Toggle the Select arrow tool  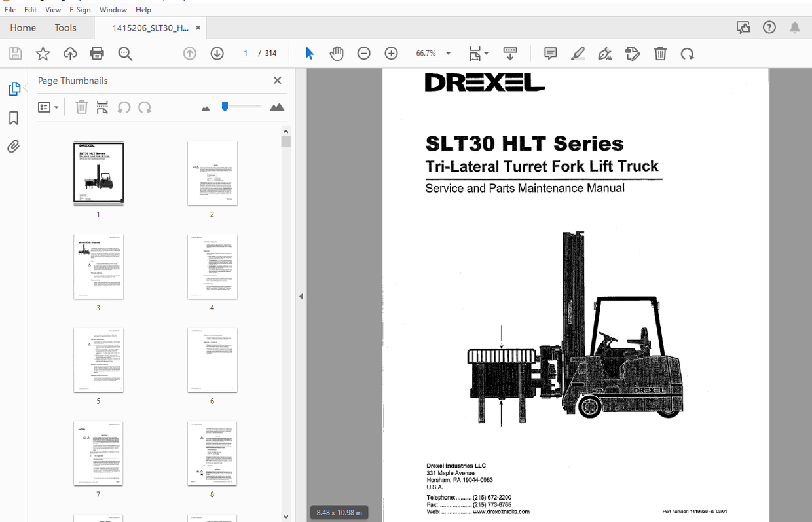pyautogui.click(x=309, y=53)
